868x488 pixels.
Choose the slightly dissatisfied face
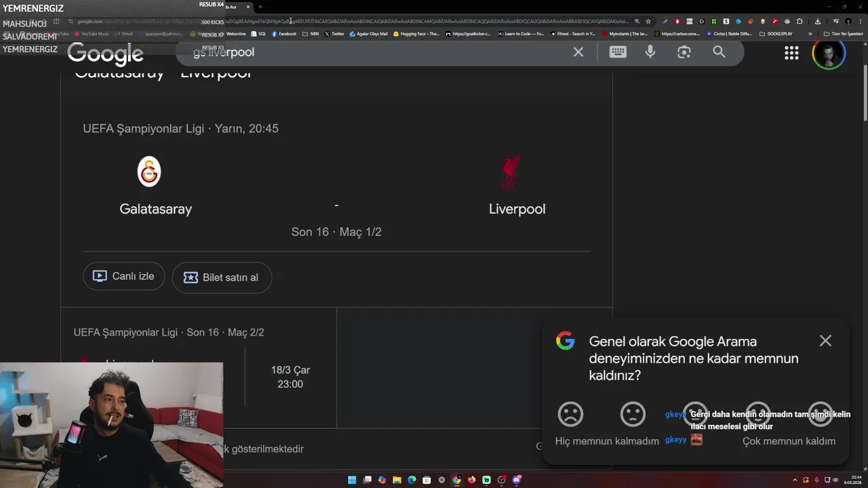tap(633, 414)
